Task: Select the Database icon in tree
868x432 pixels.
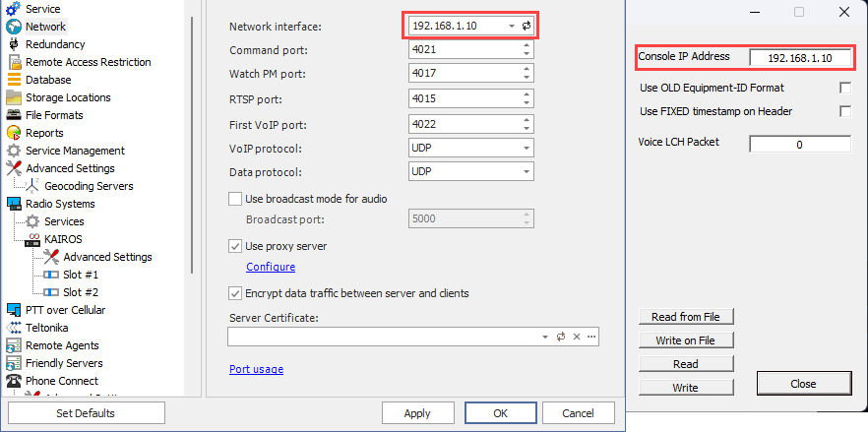Action: click(x=14, y=80)
